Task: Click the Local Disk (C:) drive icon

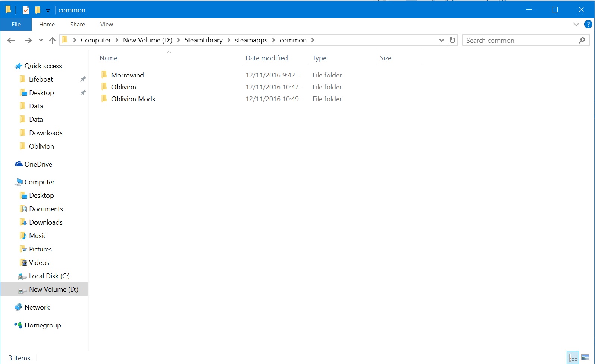Action: click(22, 276)
